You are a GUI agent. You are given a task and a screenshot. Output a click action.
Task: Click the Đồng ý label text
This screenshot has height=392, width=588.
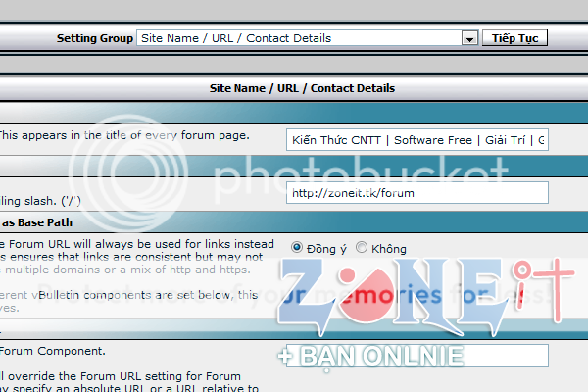click(x=326, y=249)
